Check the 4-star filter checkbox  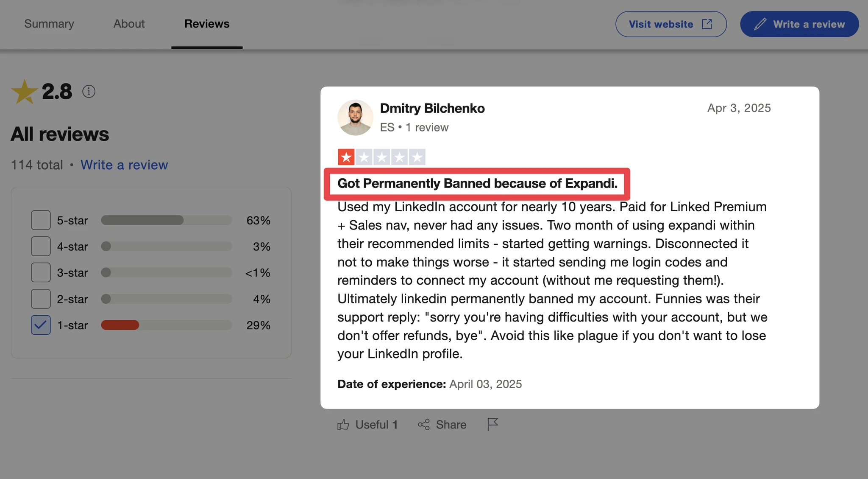pos(41,247)
